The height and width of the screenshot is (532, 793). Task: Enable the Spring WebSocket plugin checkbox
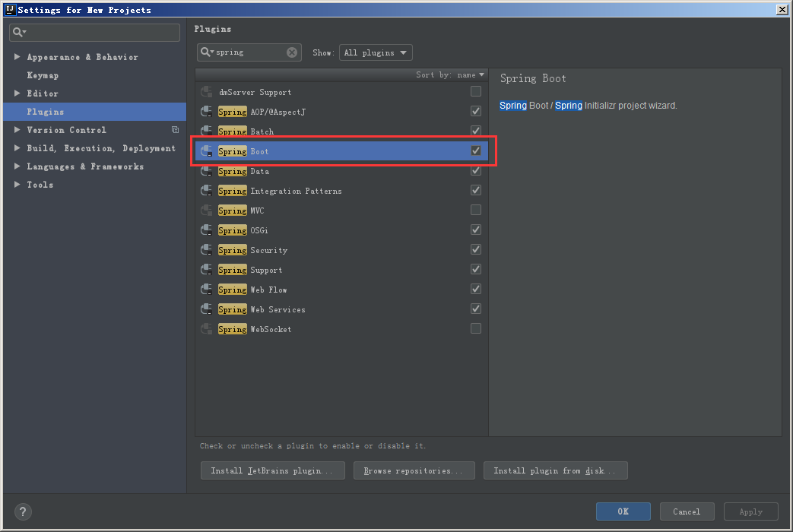(x=476, y=328)
